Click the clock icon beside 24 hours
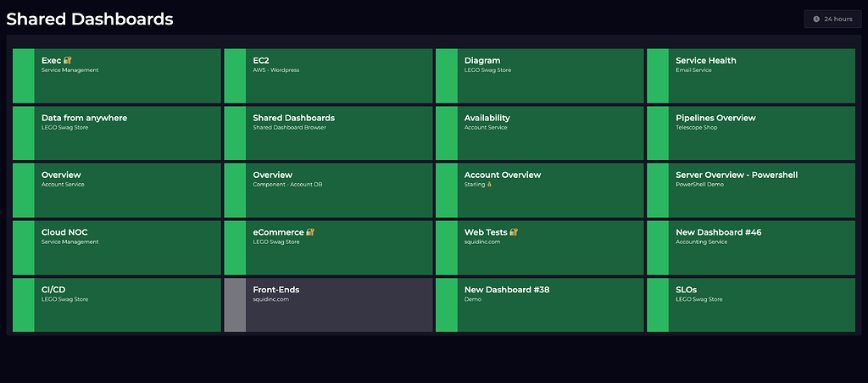Viewport: 868px width, 383px height. [816, 19]
